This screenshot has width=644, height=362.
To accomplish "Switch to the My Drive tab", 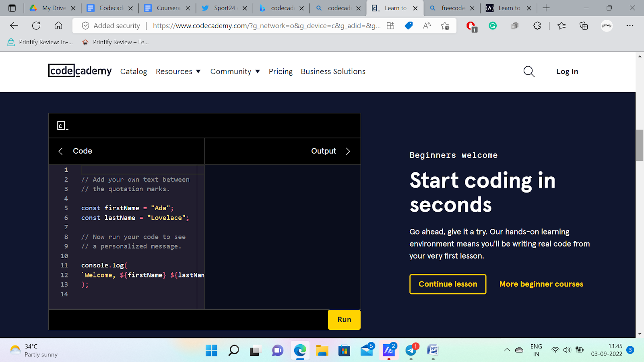I will (x=52, y=8).
